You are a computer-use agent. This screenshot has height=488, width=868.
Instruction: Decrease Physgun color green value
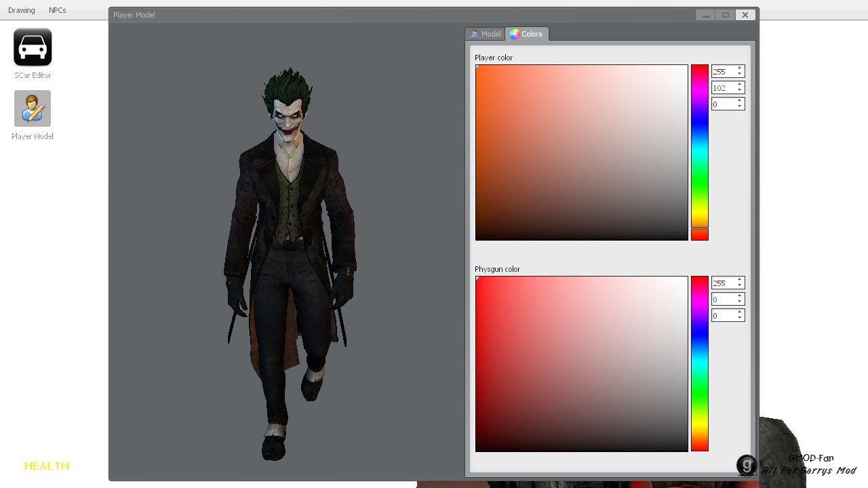[740, 302]
